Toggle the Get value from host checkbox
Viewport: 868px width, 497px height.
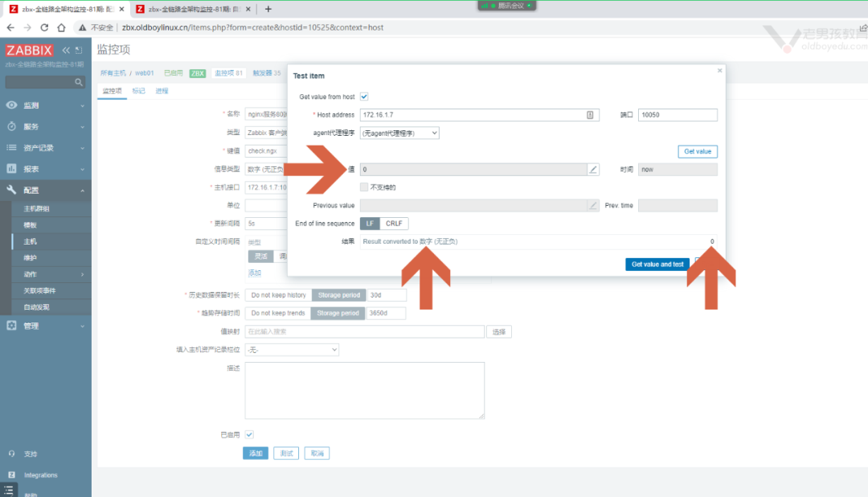(x=364, y=97)
